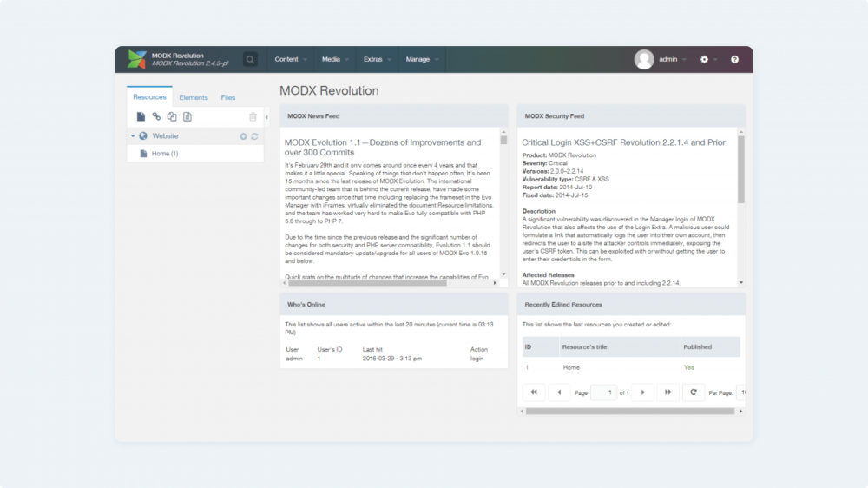The width and height of the screenshot is (868, 488).
Task: Open the search magnifier icon
Action: (x=250, y=59)
